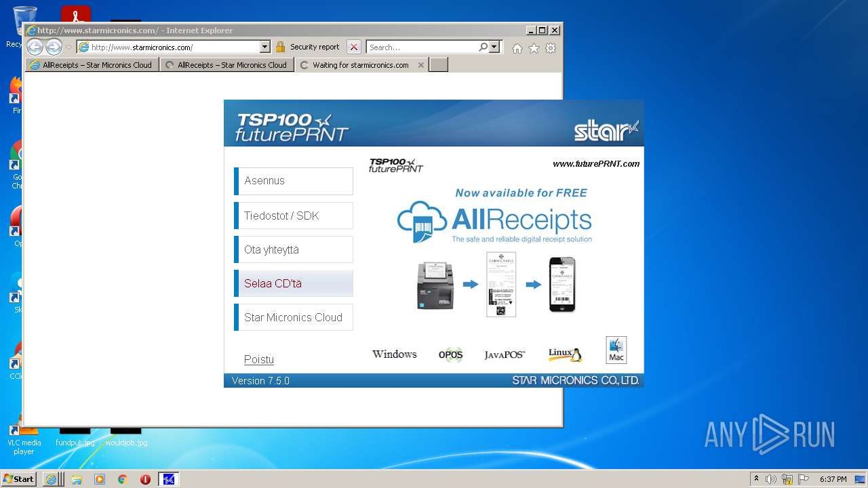Viewport: 868px width, 488px height.
Task: Stop loading with the red X button
Action: click(x=354, y=47)
